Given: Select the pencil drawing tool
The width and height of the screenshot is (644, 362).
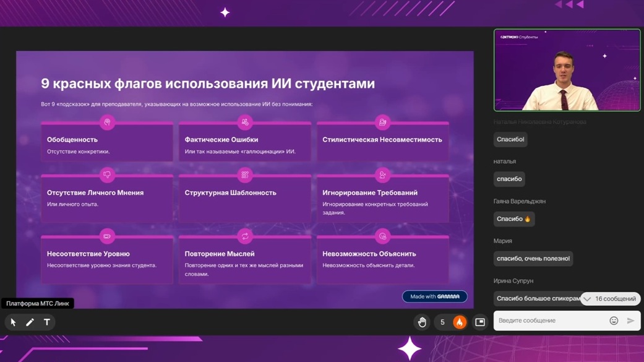Looking at the screenshot, I should (x=30, y=322).
